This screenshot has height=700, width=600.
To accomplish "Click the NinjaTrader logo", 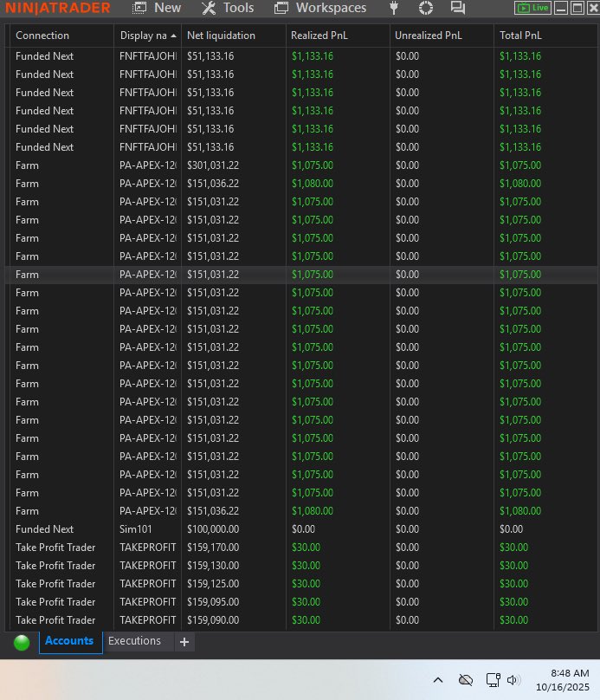I will tap(58, 8).
